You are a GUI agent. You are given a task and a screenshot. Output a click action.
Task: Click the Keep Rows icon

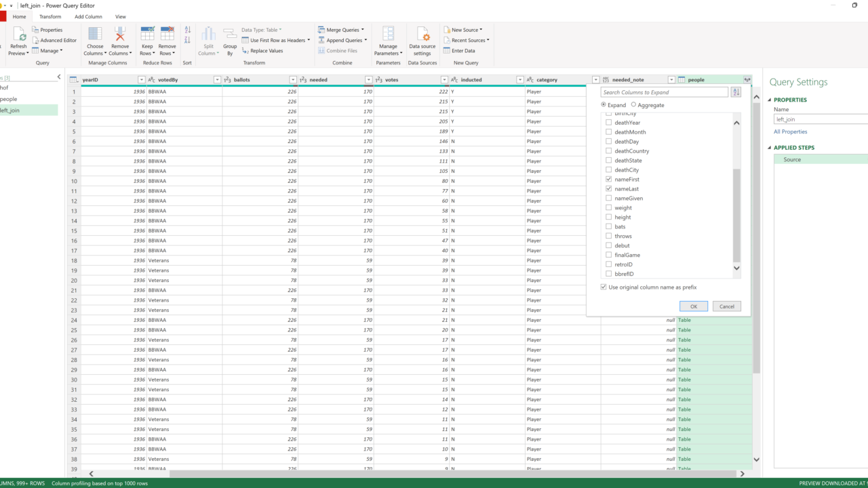coord(147,34)
